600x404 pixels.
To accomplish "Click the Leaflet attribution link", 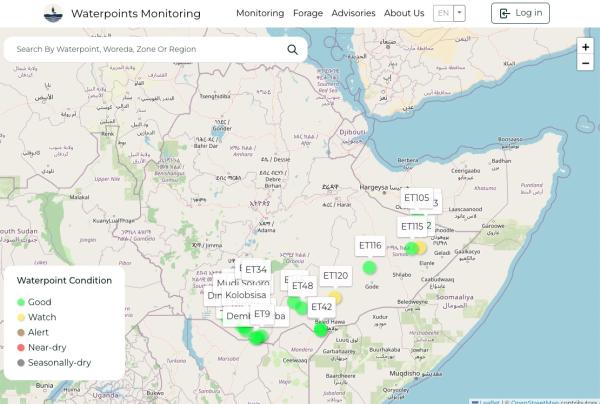I will (487, 400).
